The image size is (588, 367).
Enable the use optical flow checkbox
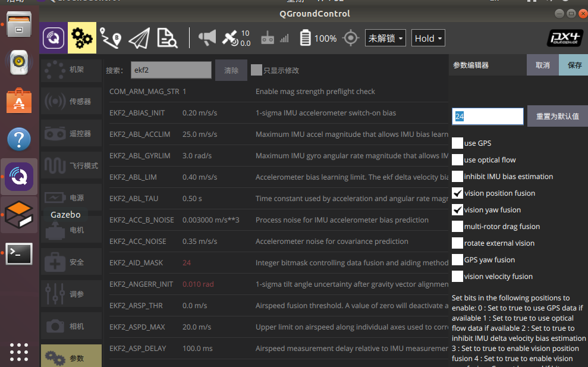457,159
